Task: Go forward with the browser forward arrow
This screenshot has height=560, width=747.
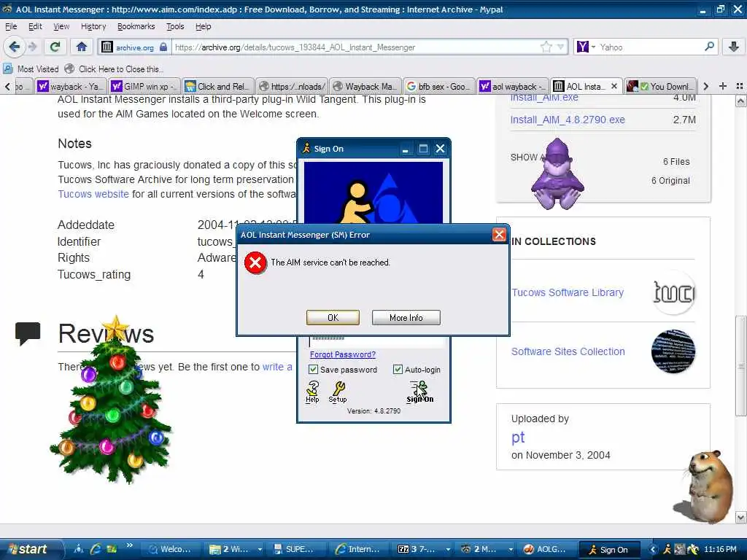Action: (x=32, y=47)
